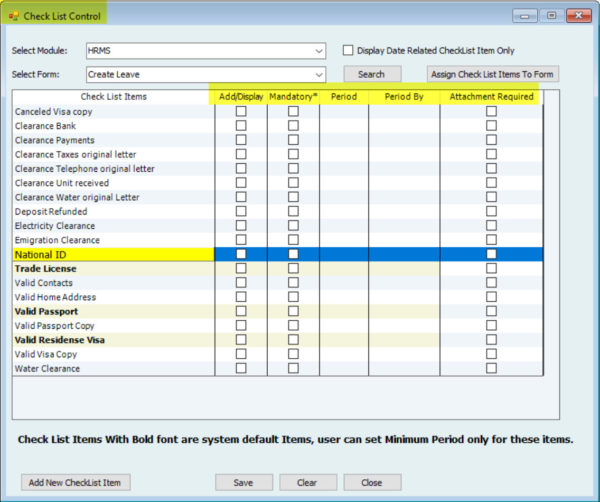Maximize the Check List Control window
This screenshot has height=502, width=600.
551,15
